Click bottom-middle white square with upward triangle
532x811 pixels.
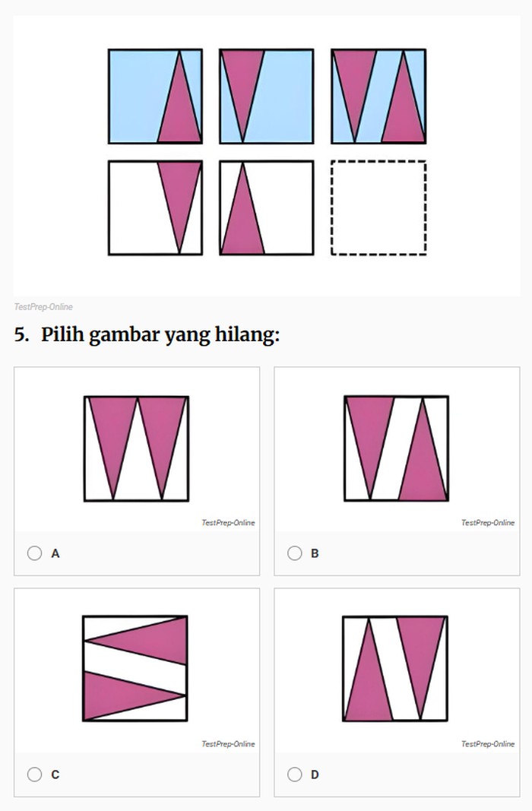(267, 208)
